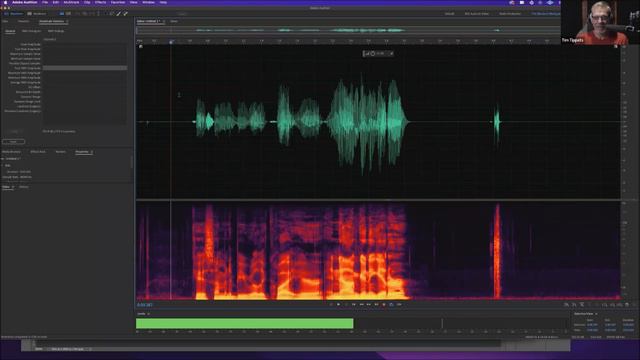Switch to the History tab
The height and width of the screenshot is (360, 640).
24,187
